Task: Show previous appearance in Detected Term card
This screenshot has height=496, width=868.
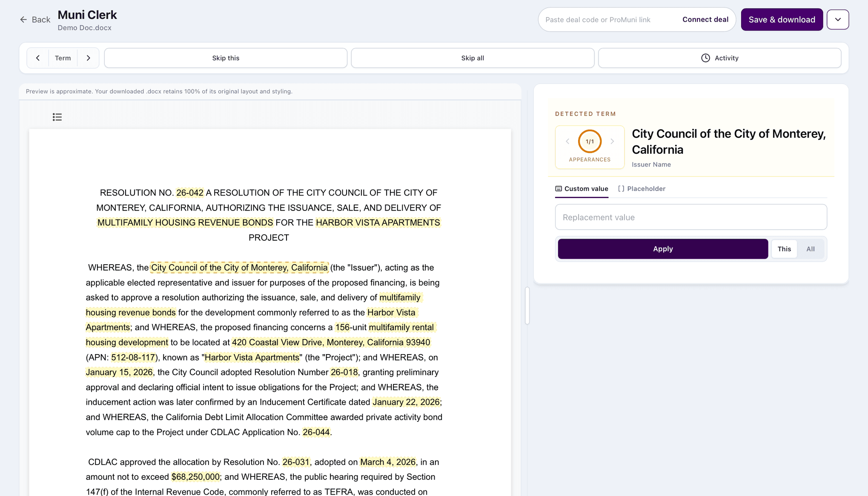Action: (567, 141)
